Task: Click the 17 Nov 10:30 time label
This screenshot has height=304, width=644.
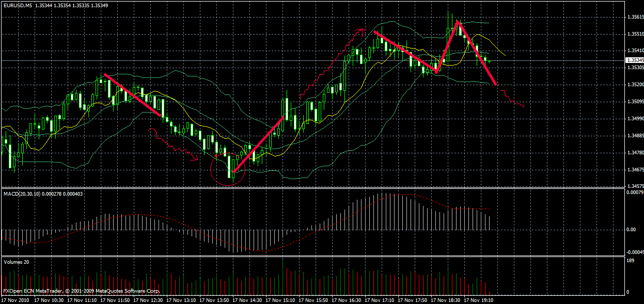Action: point(50,299)
